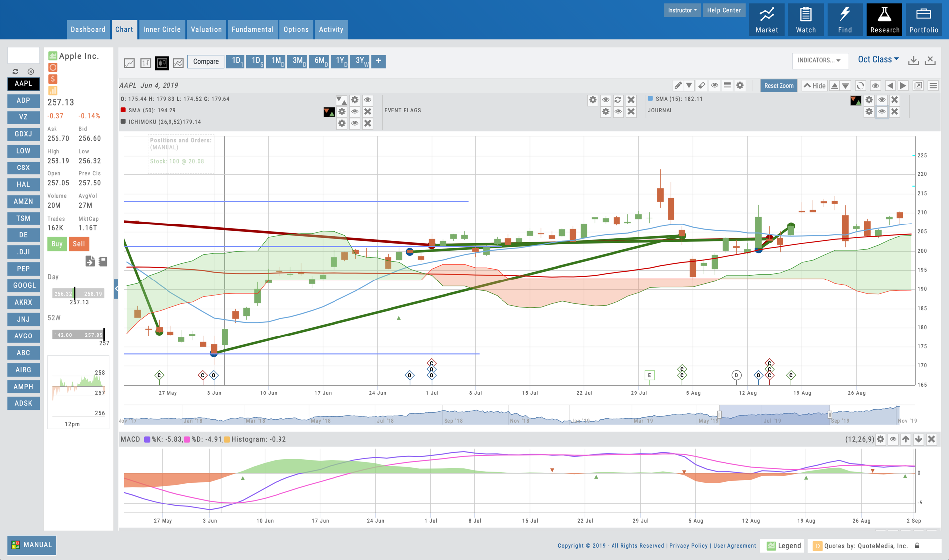
Task: Download the chart template
Action: click(914, 60)
